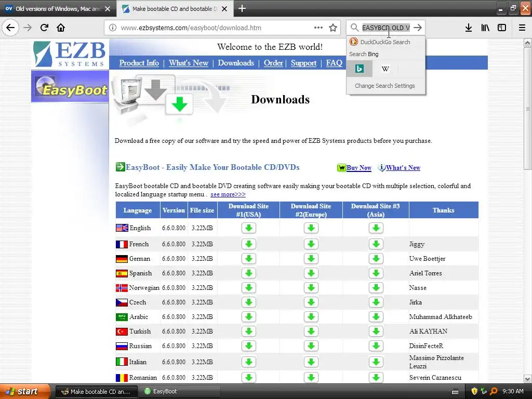Screen dimensions: 532x399
Task: Go back with the browser back arrow
Action: click(x=10, y=28)
